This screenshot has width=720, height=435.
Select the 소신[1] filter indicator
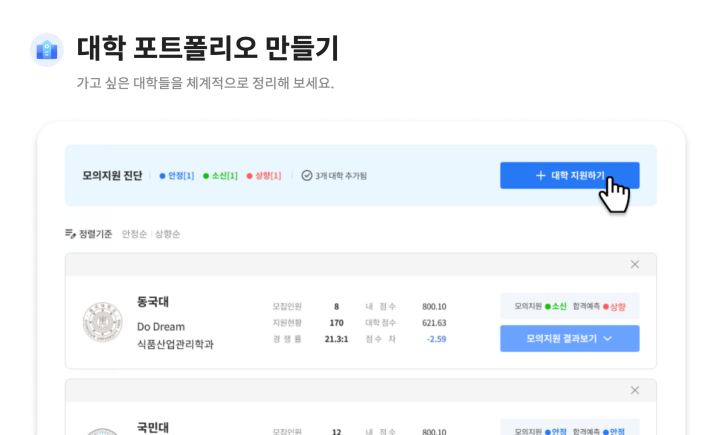(220, 176)
